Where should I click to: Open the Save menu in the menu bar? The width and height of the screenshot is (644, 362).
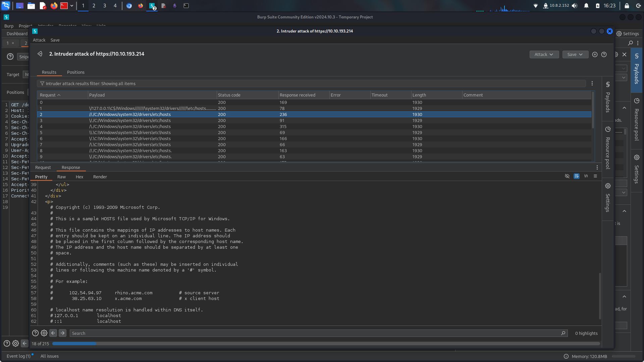(55, 40)
